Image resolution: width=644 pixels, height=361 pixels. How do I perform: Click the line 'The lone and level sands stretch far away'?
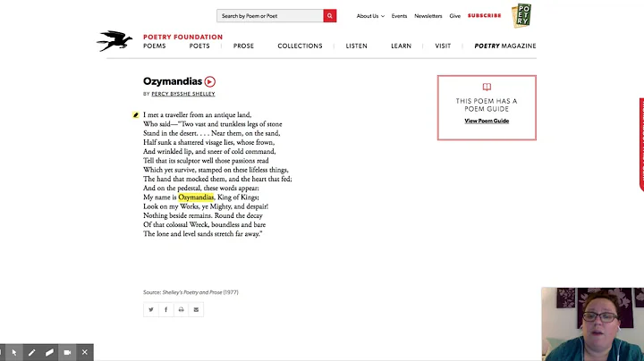(203, 234)
